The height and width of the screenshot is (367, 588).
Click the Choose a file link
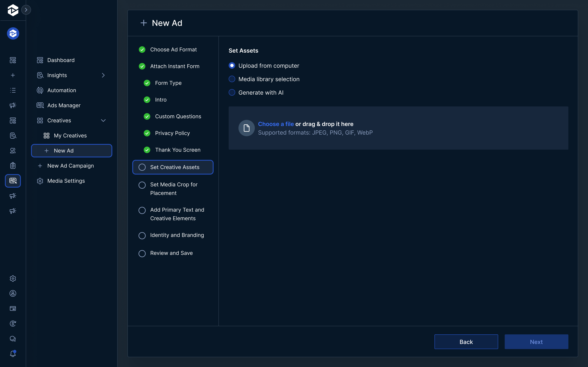click(276, 124)
